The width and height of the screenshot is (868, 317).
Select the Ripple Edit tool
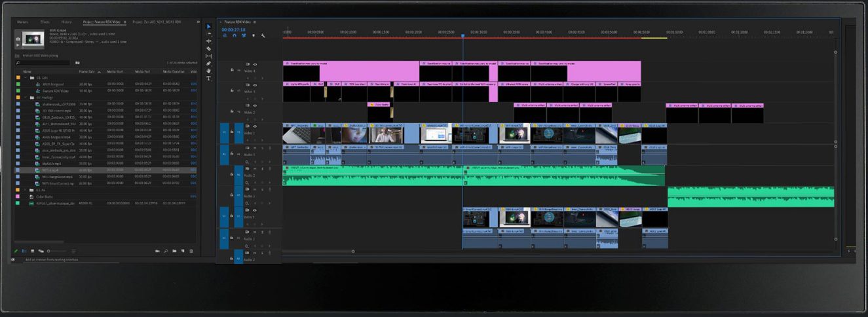click(209, 41)
